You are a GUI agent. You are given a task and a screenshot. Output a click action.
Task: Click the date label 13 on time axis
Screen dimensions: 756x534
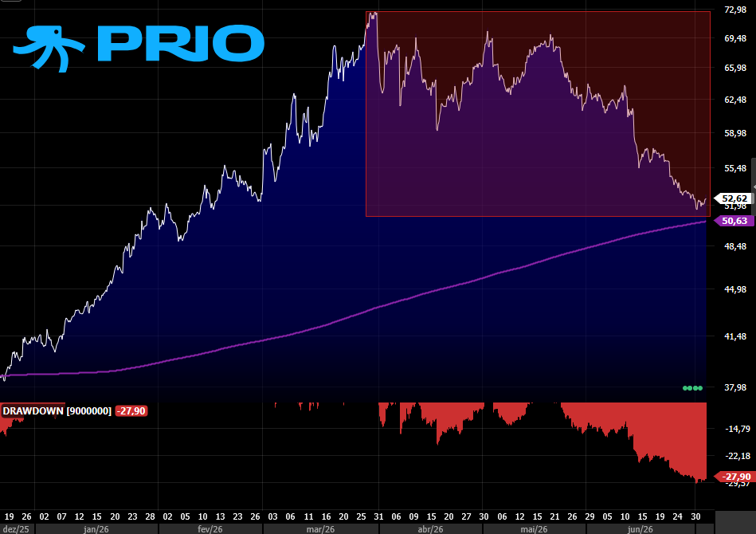(220, 516)
